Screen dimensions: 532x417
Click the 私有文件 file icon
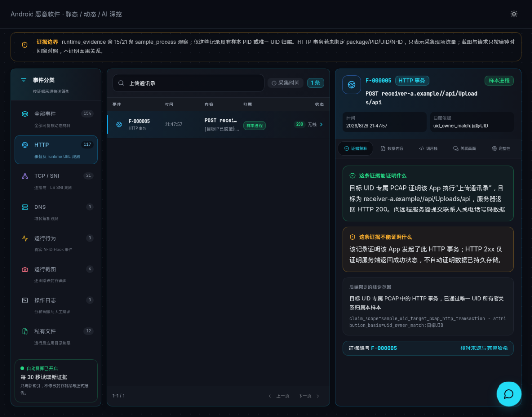click(25, 331)
